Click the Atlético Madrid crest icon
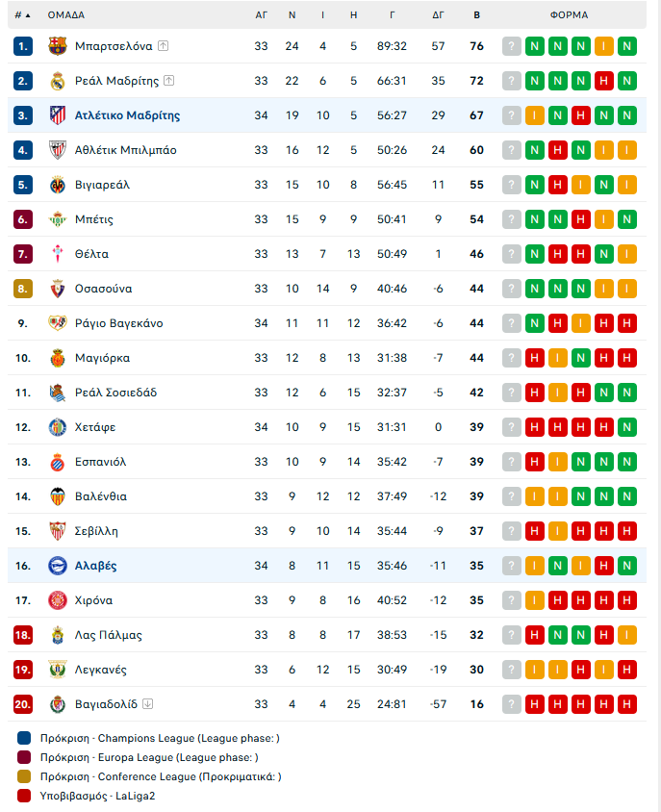Screen dimensions: 661x812 click(x=58, y=115)
